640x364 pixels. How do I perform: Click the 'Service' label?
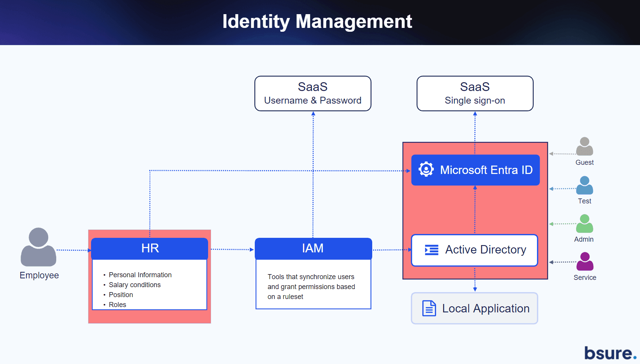(x=585, y=278)
